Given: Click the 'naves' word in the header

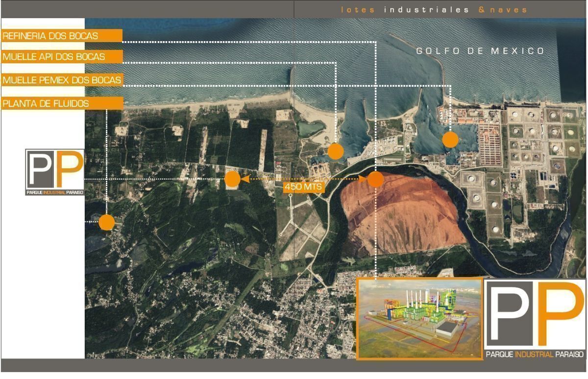Looking at the screenshot, I should pyautogui.click(x=510, y=10).
